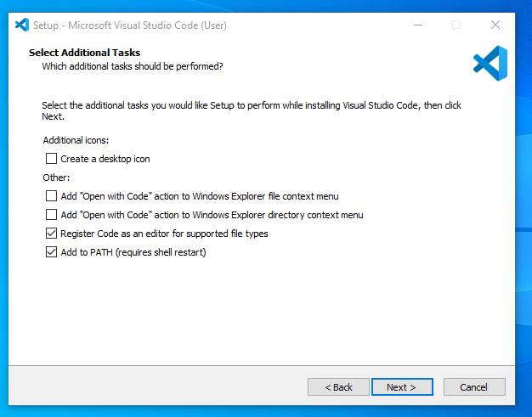Click the small VS Code icon in title bar

point(22,25)
